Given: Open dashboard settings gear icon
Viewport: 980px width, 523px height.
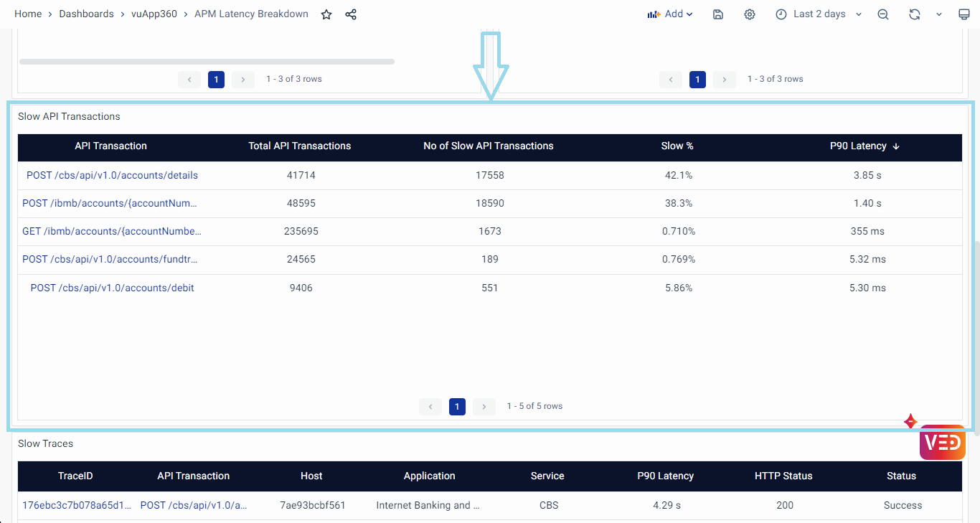Looking at the screenshot, I should click(x=750, y=14).
